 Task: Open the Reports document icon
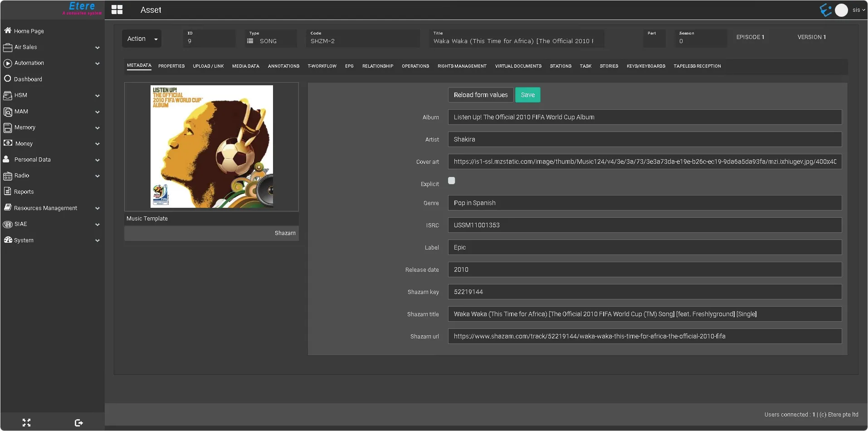tap(8, 191)
